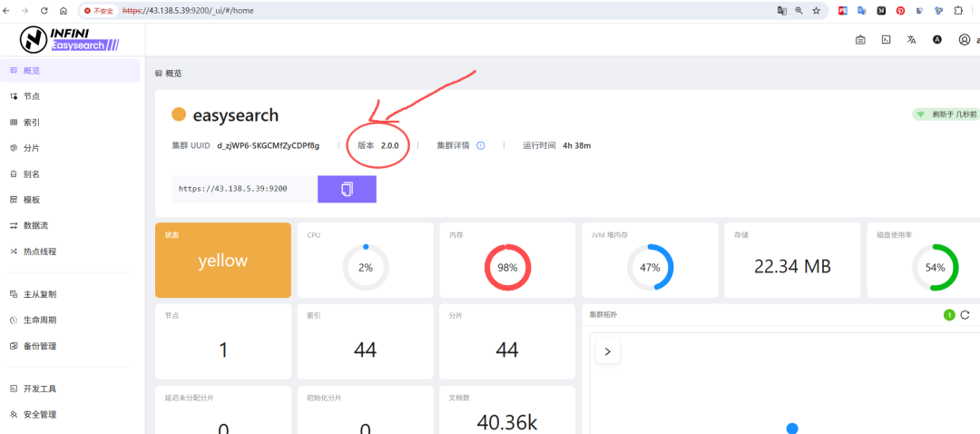
Task: Open the 开发工具 dev tools page
Action: pyautogui.click(x=70, y=389)
